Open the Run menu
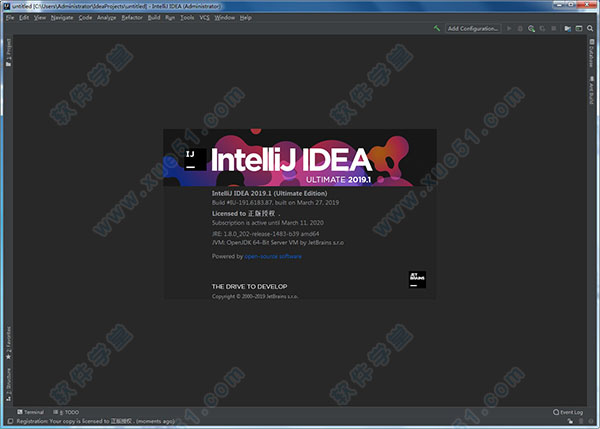 170,18
